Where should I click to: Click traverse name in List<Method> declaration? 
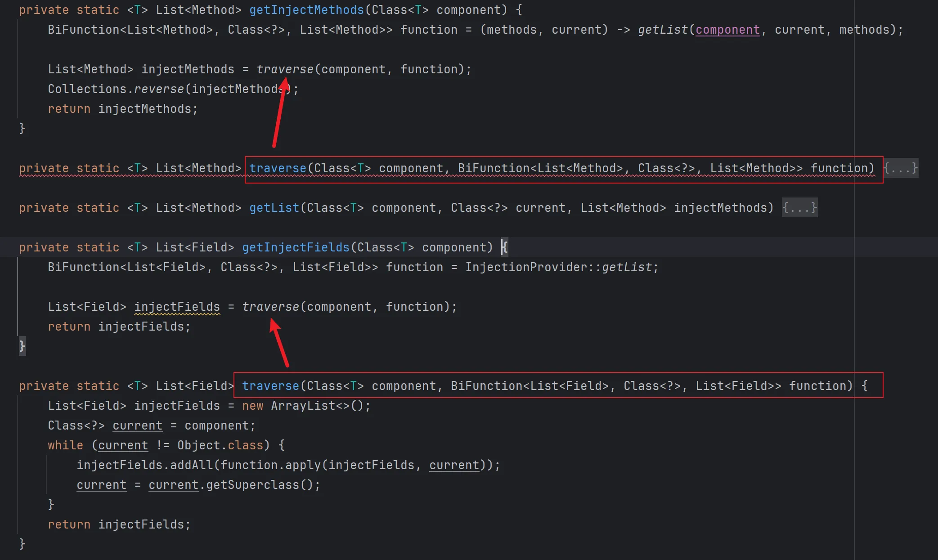[278, 168]
